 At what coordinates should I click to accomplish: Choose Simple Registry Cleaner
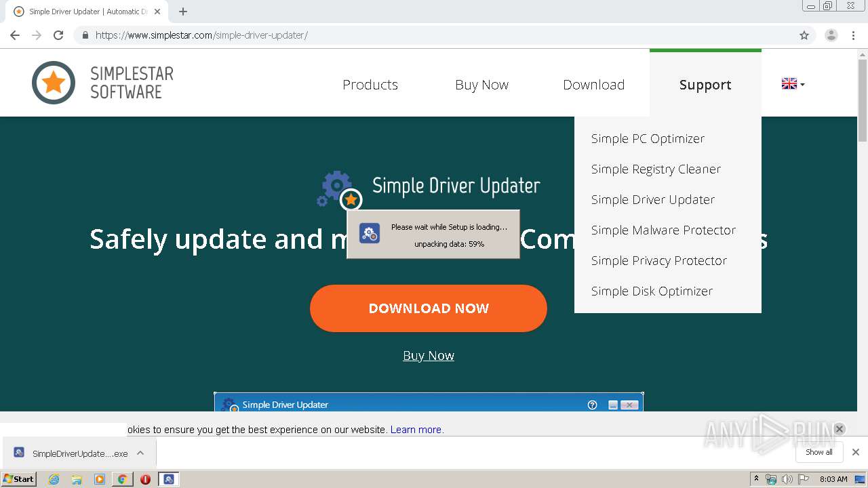coord(656,169)
